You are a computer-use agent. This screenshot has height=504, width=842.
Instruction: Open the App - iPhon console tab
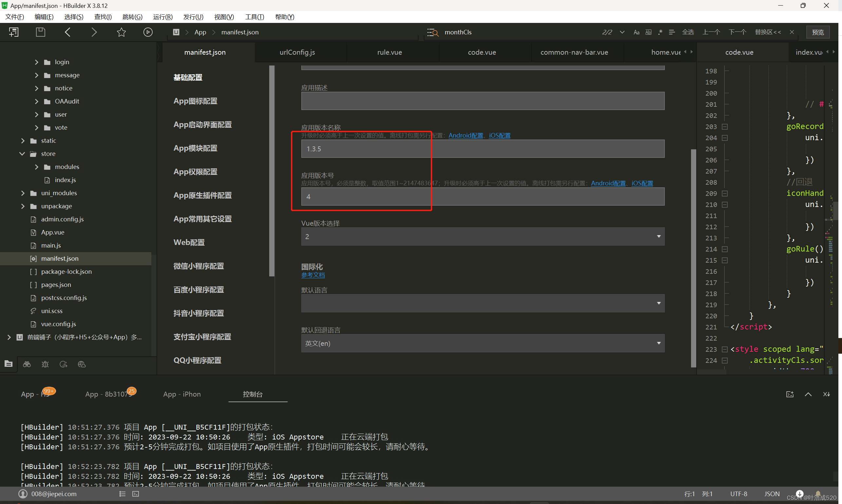tap(182, 394)
